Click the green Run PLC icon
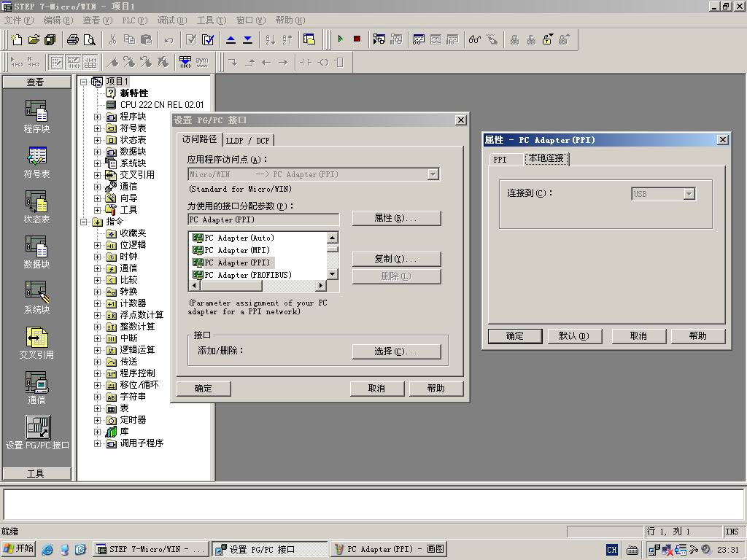 point(340,39)
